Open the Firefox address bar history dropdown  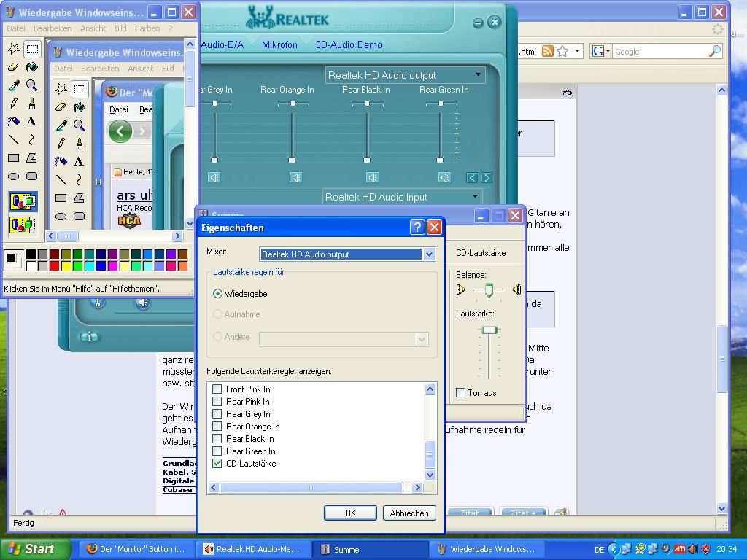click(578, 51)
